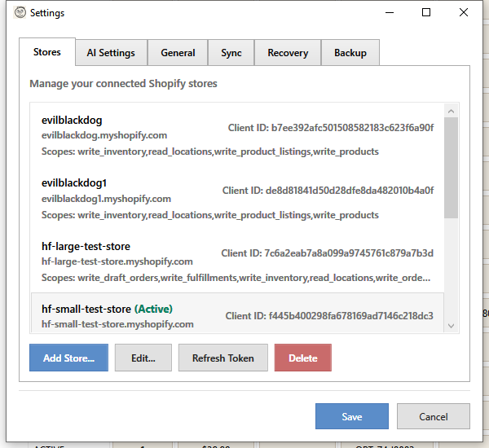Click the Scopes line under evilblackdog.myshopify.com
The height and width of the screenshot is (448, 489).
point(210,152)
